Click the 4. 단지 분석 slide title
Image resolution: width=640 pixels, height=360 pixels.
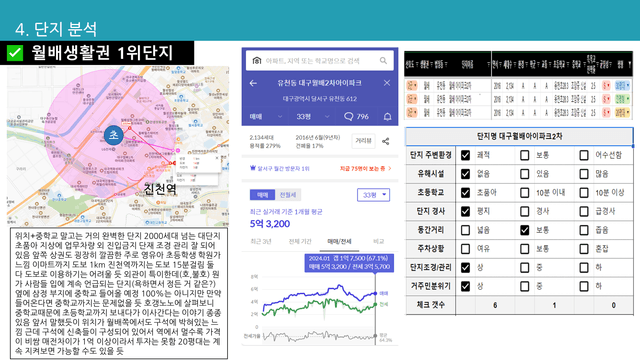click(56, 29)
